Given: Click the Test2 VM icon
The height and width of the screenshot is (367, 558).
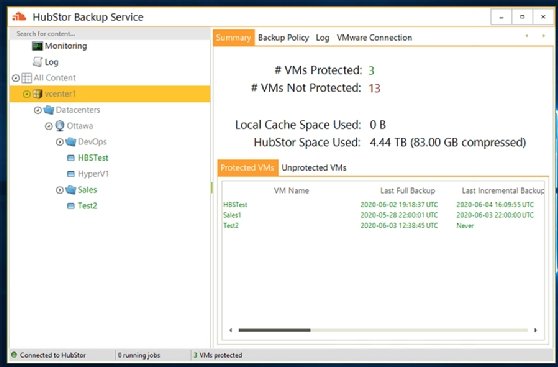Looking at the screenshot, I should (71, 206).
